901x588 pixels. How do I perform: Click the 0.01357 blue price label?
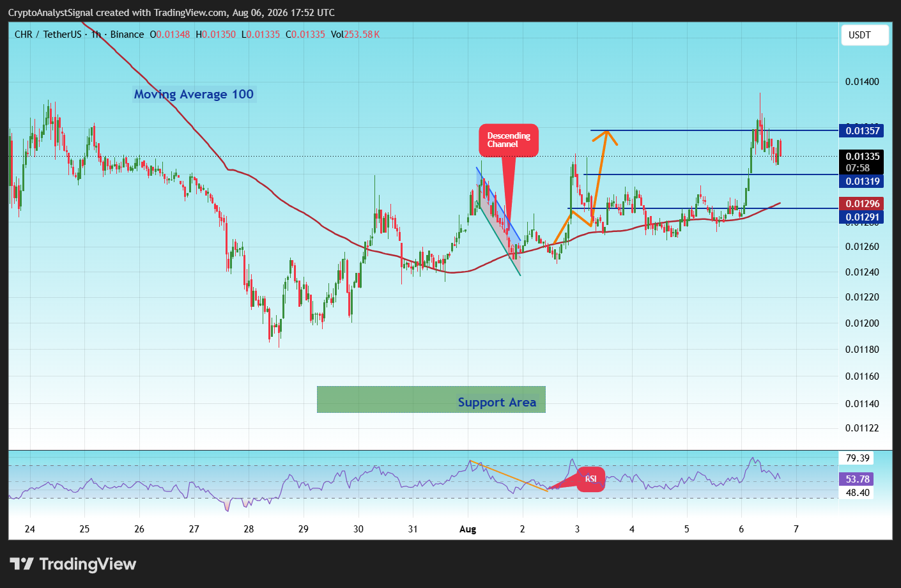tap(863, 131)
